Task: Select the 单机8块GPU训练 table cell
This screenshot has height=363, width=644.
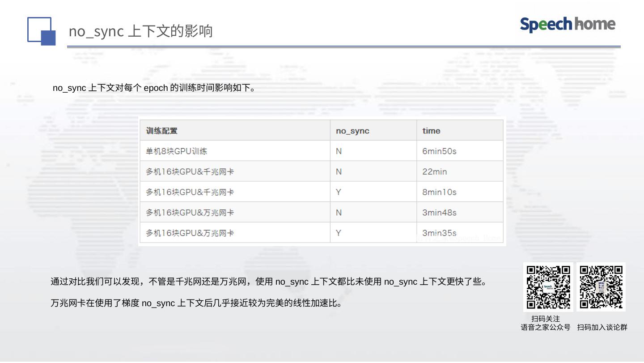Action: coord(176,151)
